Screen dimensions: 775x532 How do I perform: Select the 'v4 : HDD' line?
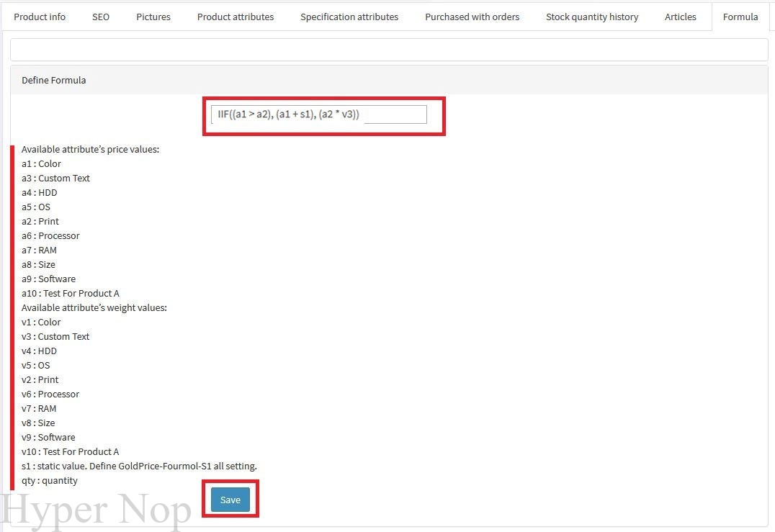(x=39, y=351)
